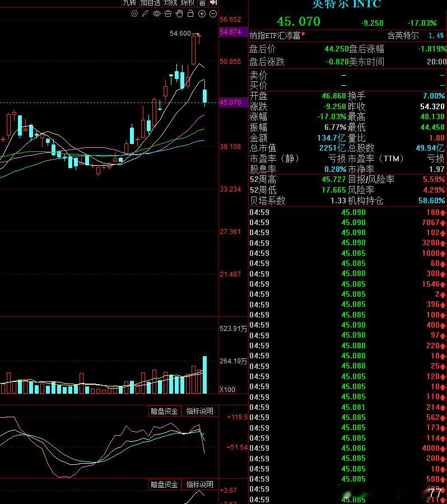The width and height of the screenshot is (447, 504).
Task: Click upper 暗盘资金 indicator button
Action: point(164,411)
